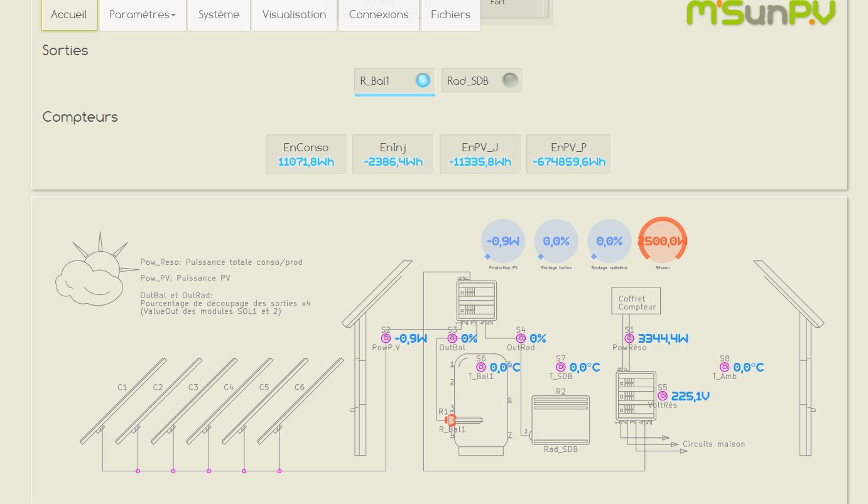Click the -0,9W value beside PowP.V
The width and height of the screenshot is (868, 504).
pos(411,338)
